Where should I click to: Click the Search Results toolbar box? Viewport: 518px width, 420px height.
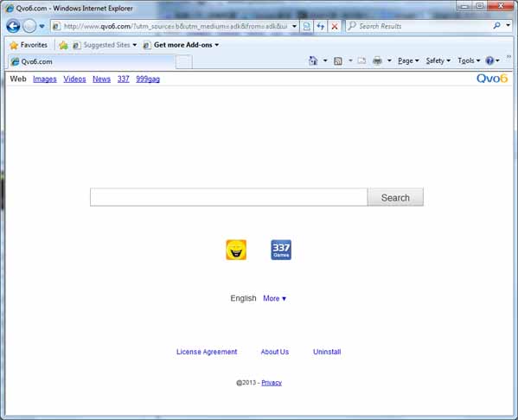tap(419, 26)
